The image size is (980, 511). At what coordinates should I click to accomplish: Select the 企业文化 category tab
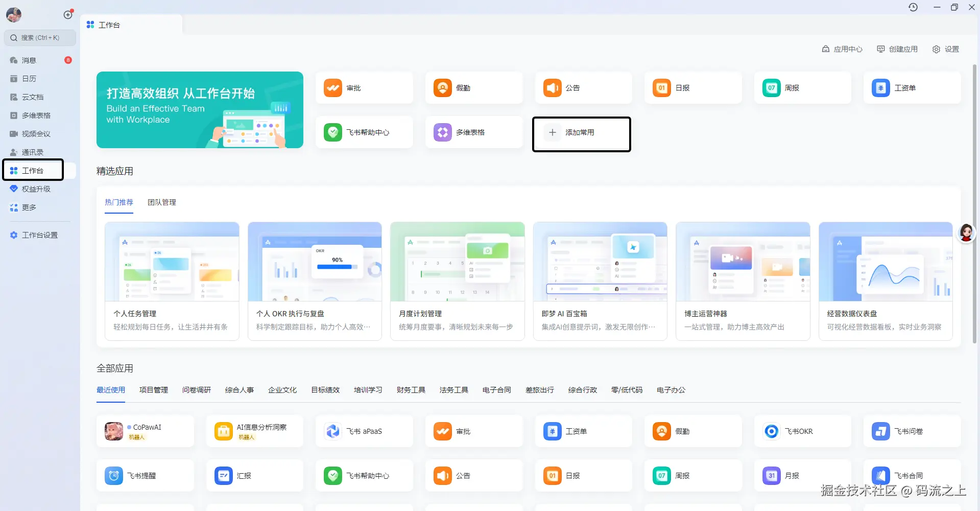[282, 390]
